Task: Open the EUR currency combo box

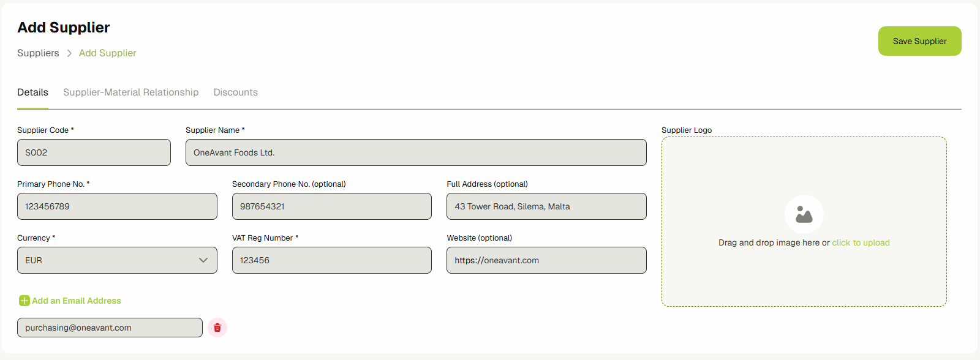Action: pos(110,260)
